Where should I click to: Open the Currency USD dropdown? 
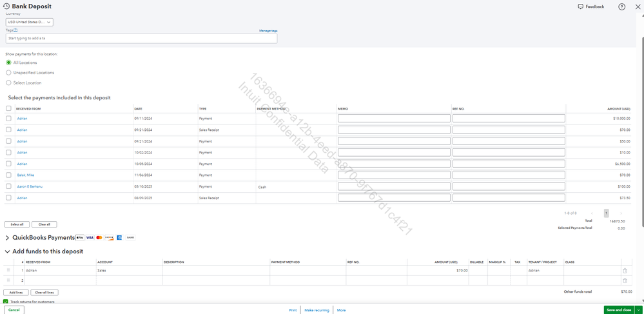click(x=30, y=22)
